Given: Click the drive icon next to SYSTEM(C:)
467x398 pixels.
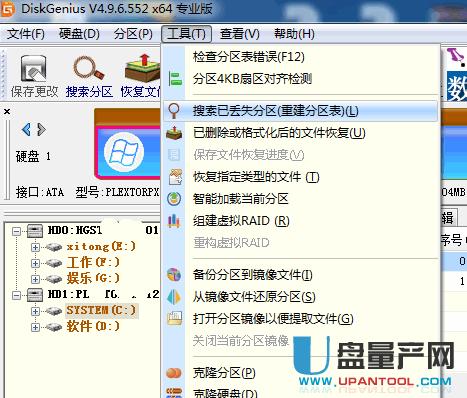Looking at the screenshot, I should click(54, 311).
